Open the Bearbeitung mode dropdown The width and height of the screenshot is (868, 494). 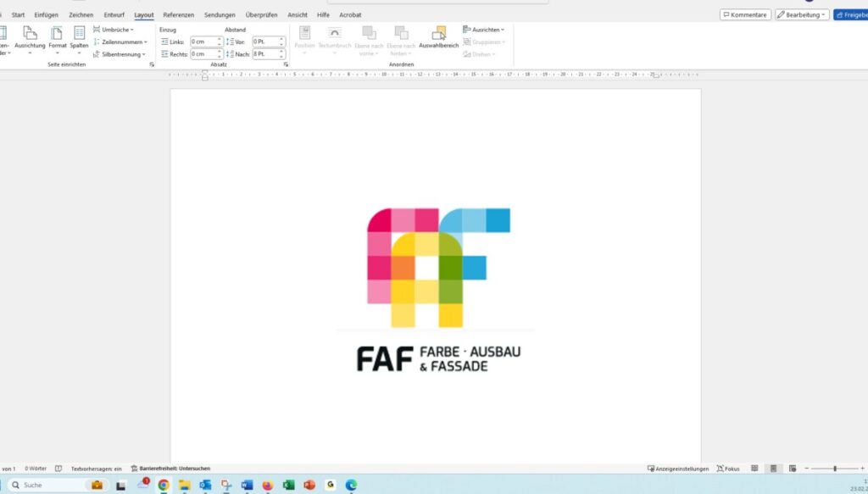click(802, 15)
